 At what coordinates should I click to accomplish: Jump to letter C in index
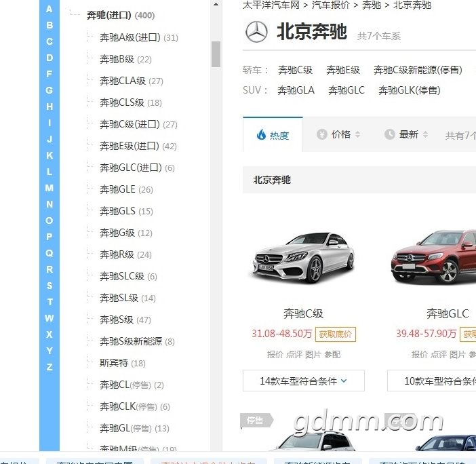49,41
